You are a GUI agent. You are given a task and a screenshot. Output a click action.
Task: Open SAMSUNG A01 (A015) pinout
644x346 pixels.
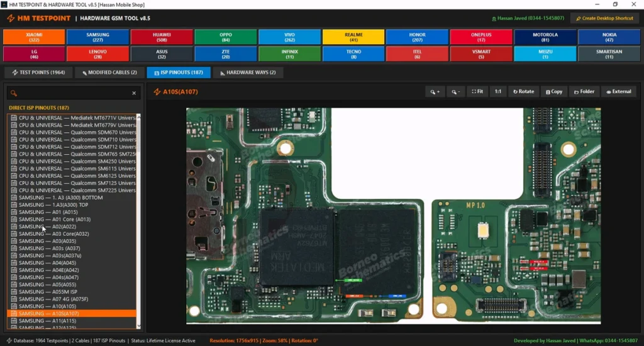tap(72, 212)
